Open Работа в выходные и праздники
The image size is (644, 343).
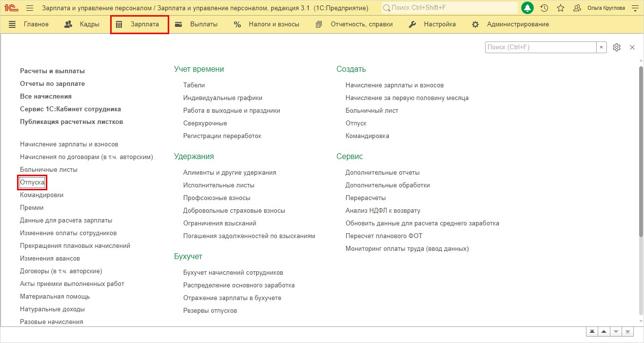[232, 110]
